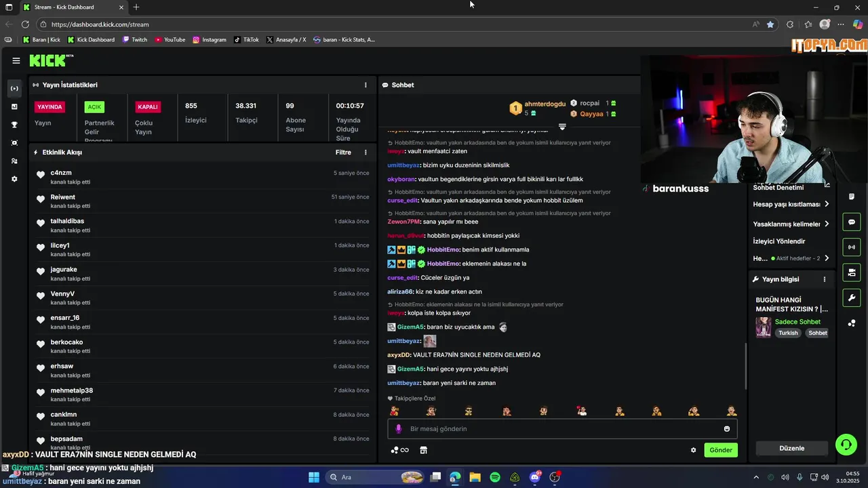This screenshot has height=488, width=868.
Task: Open c4nzm follower event row
Action: pyautogui.click(x=203, y=177)
